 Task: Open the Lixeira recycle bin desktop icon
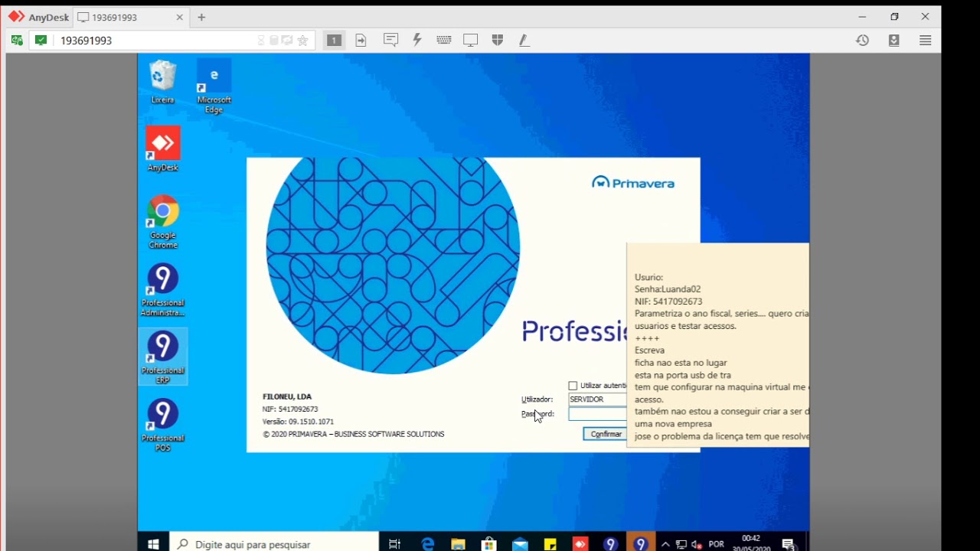click(162, 82)
